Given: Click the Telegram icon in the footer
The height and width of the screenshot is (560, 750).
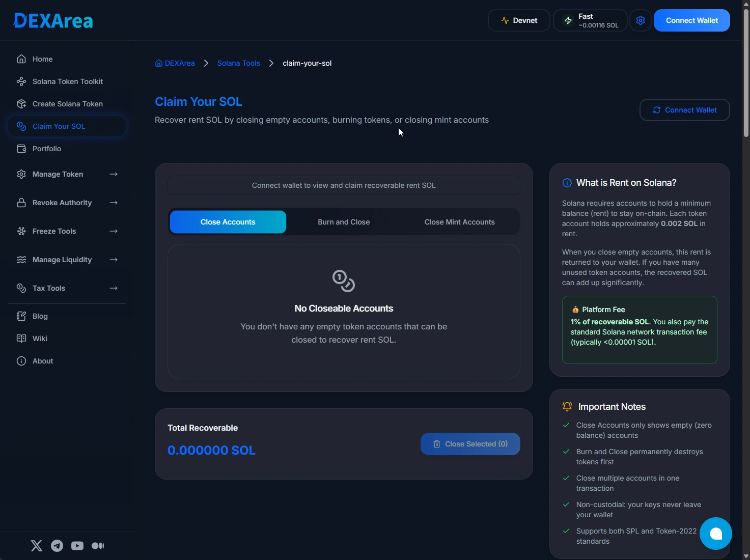Looking at the screenshot, I should click(x=57, y=546).
